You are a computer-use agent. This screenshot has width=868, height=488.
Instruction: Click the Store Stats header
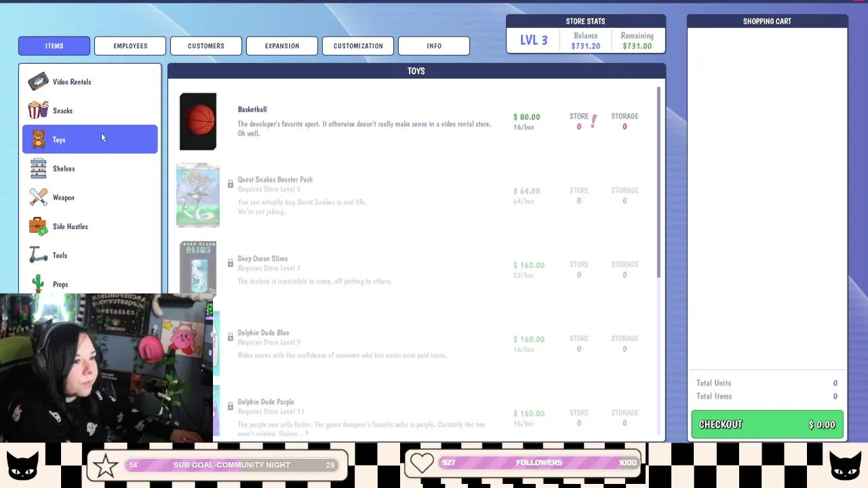tap(586, 21)
